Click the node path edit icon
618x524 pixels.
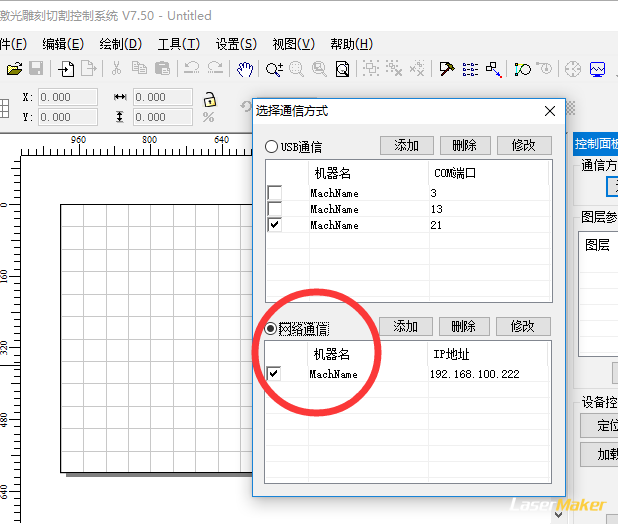point(523,69)
